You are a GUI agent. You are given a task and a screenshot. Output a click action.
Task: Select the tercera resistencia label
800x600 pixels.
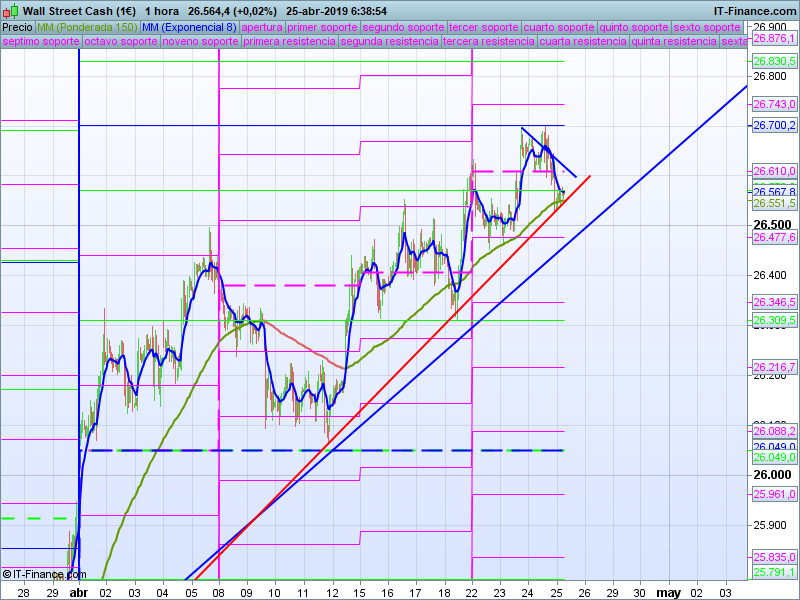489,42
